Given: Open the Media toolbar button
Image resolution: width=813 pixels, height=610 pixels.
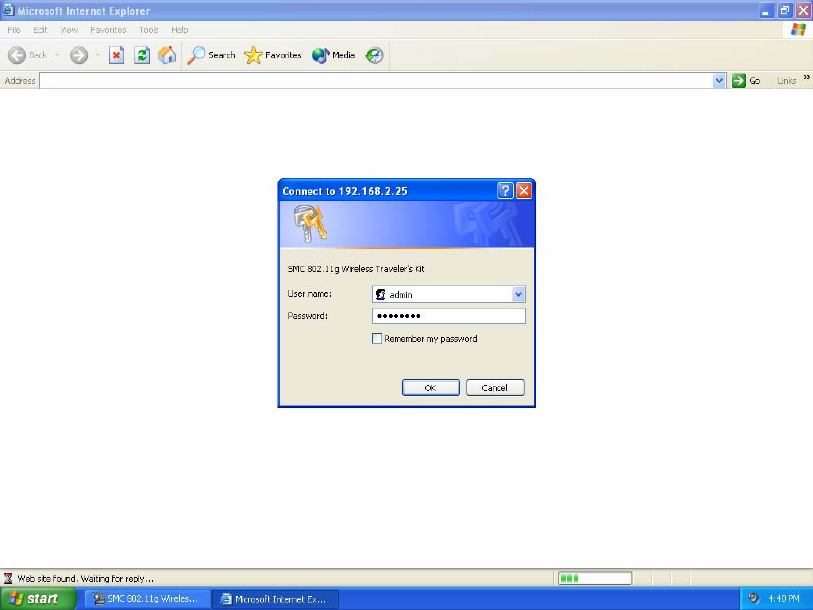Looking at the screenshot, I should point(333,55).
